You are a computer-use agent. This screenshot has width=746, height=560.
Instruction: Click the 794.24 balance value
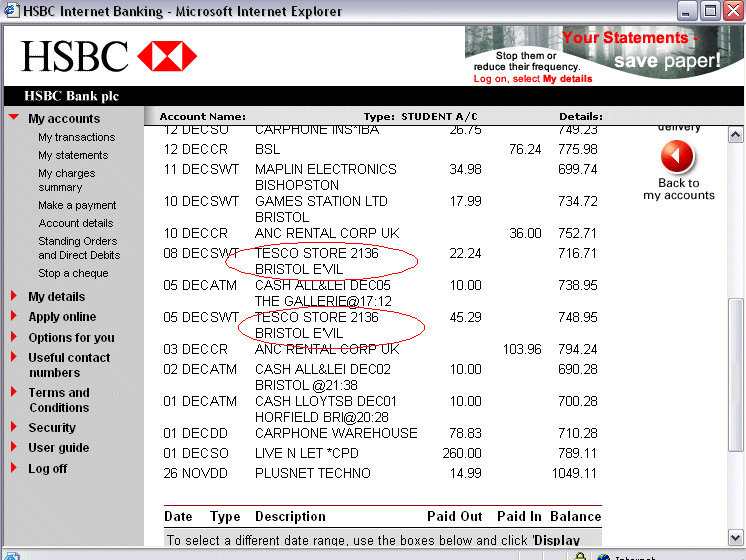point(578,349)
